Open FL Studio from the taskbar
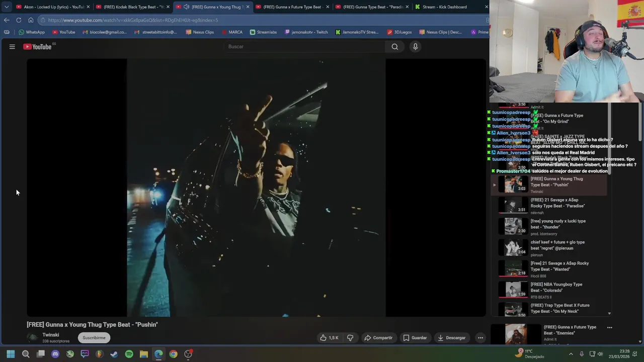 100,354
